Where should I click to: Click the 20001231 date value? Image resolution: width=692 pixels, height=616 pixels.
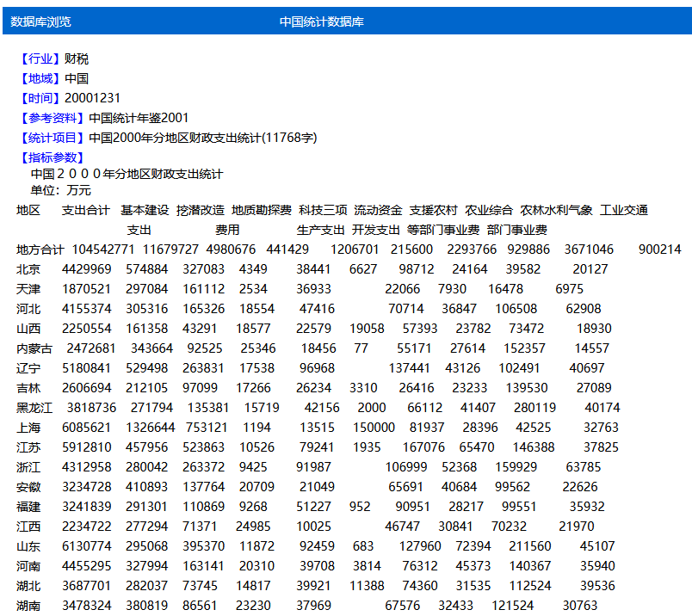pos(91,97)
